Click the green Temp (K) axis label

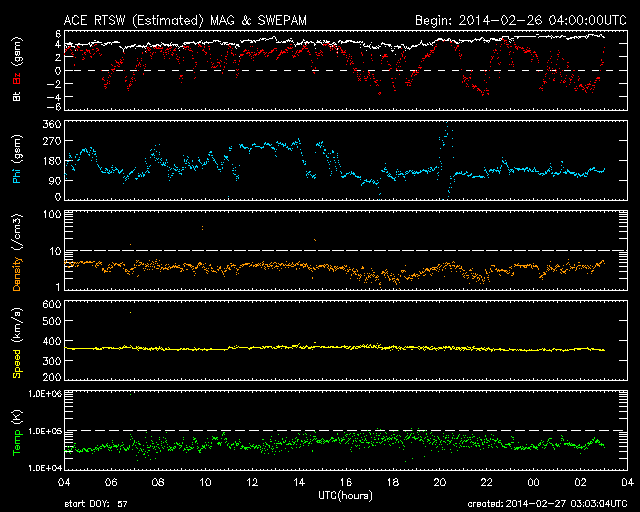pos(17,432)
